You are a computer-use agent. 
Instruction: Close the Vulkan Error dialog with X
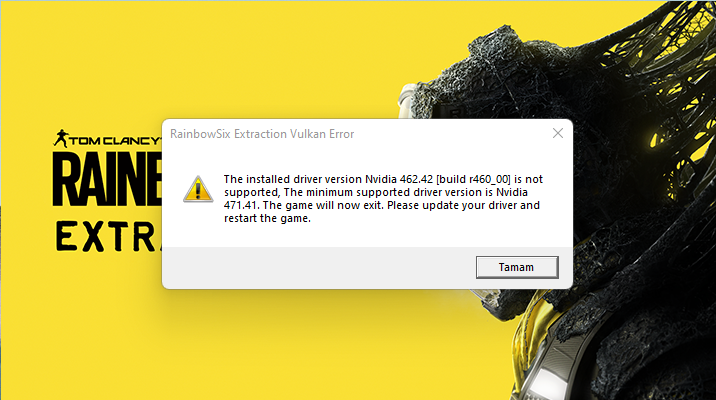pos(558,133)
